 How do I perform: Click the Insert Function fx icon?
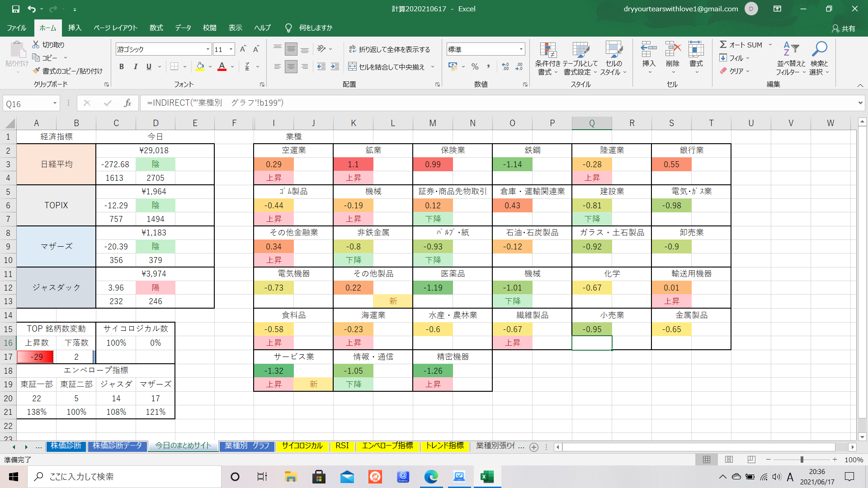pos(127,103)
